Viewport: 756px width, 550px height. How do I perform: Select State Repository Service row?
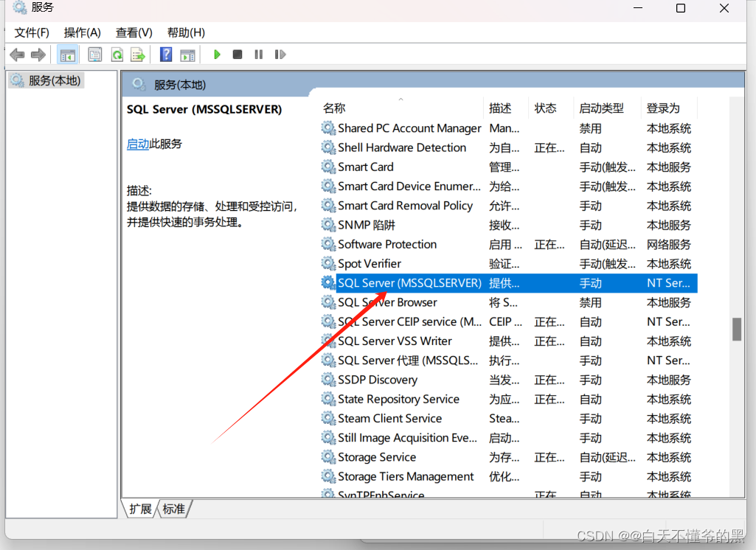point(509,399)
